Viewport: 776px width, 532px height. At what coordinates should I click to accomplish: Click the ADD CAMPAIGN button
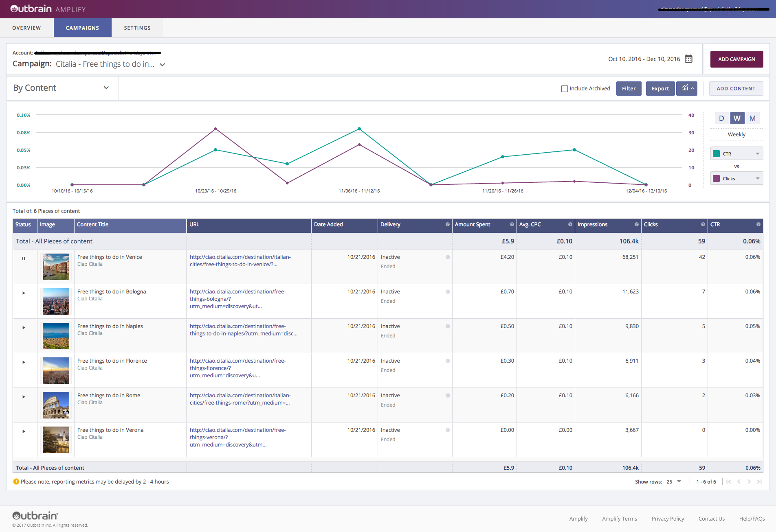tap(737, 59)
